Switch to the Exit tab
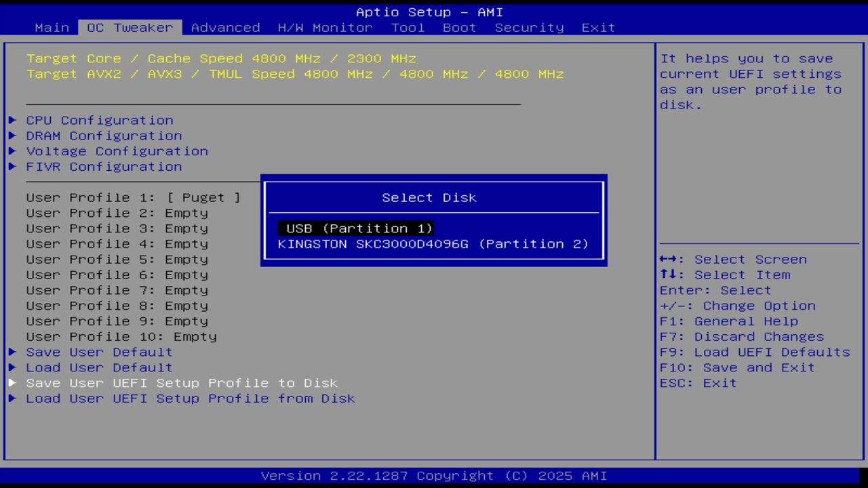 (598, 28)
